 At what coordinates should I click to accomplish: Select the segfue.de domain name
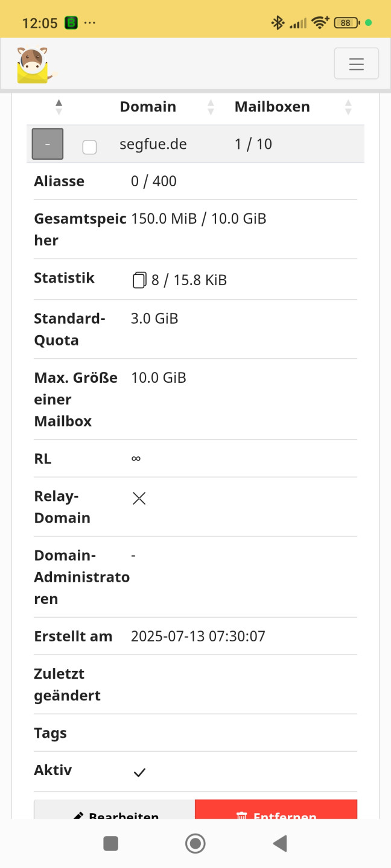click(153, 144)
